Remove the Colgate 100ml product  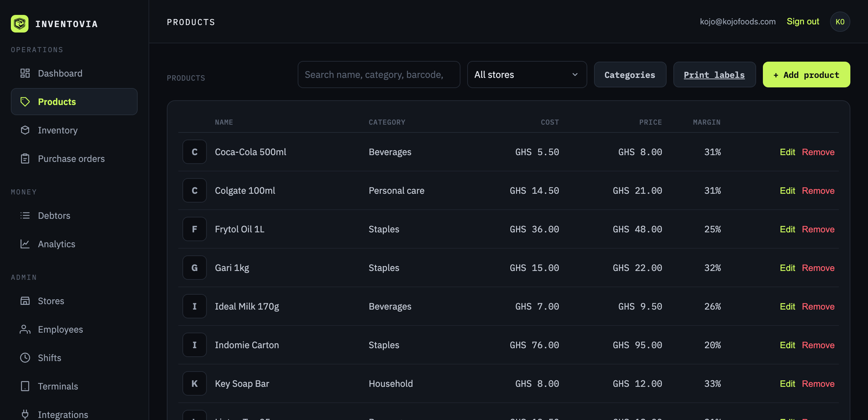(818, 191)
